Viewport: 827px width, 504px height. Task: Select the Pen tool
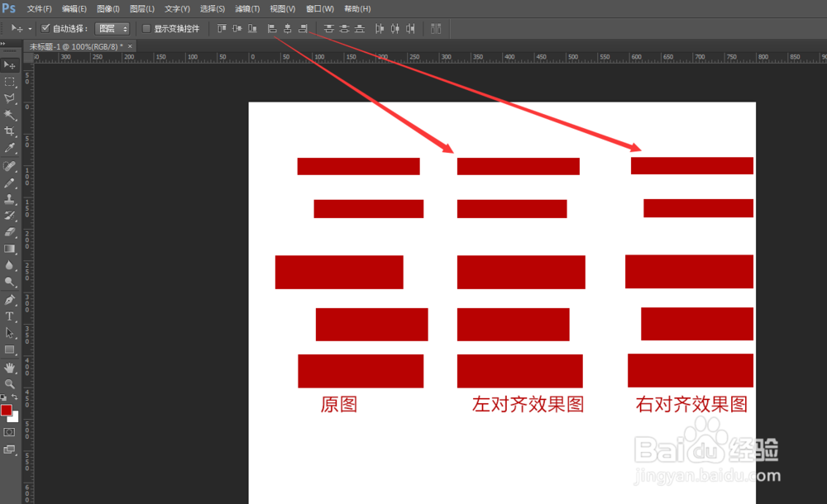10,299
